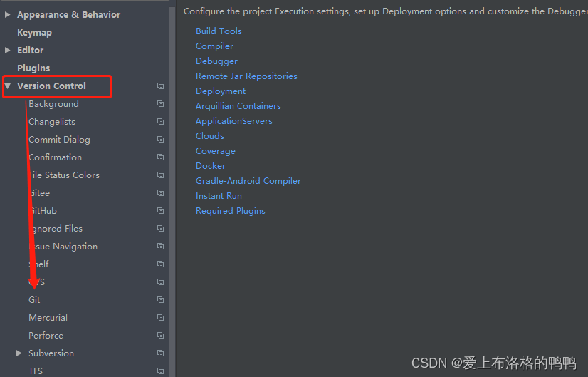
Task: Select Mercurial settings entry
Action: (48, 318)
